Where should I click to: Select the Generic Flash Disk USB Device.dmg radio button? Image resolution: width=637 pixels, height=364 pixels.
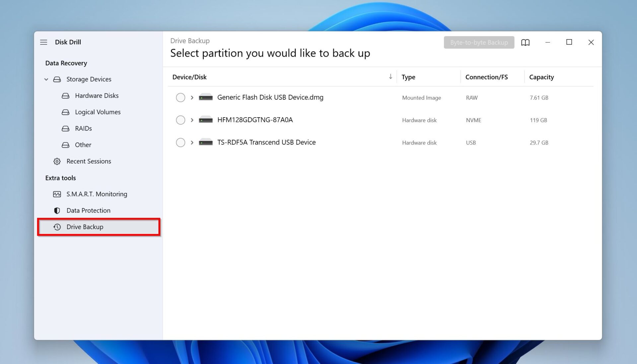click(x=180, y=97)
